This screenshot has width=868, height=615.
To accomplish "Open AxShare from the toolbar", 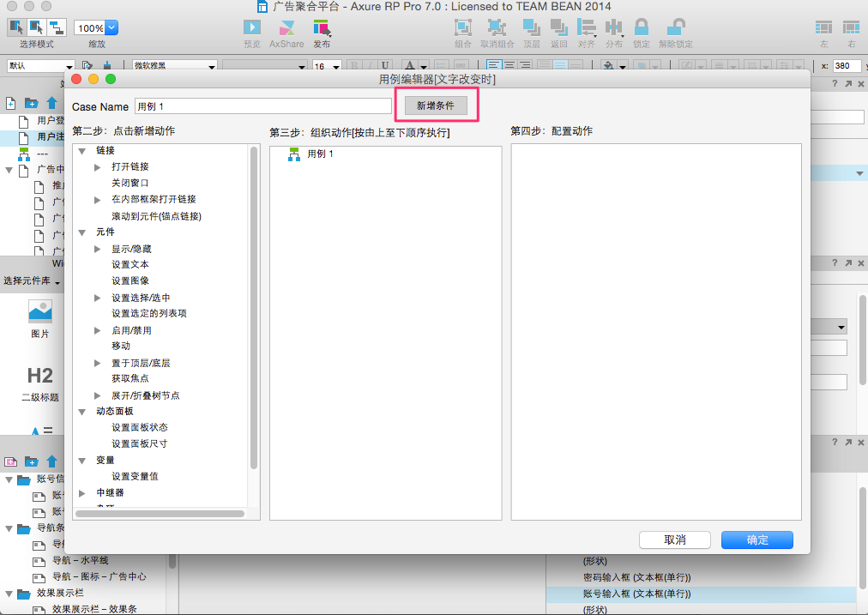I will 286,28.
